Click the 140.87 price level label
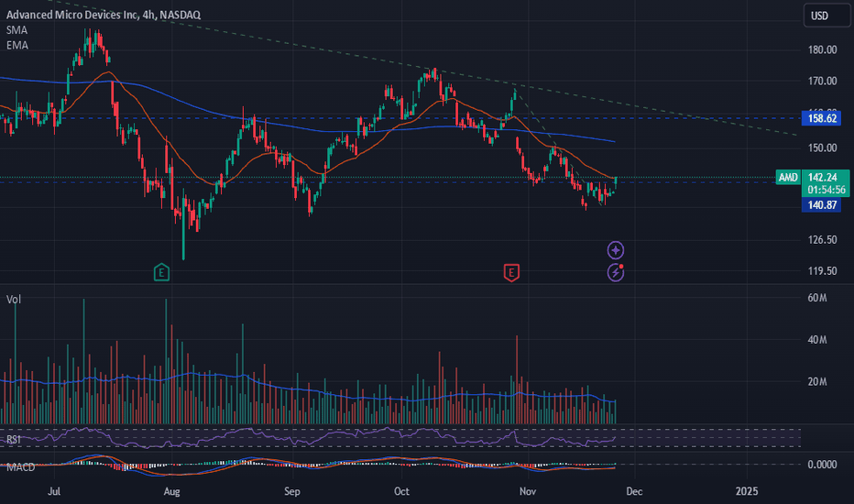This screenshot has height=504, width=854. pyautogui.click(x=821, y=205)
